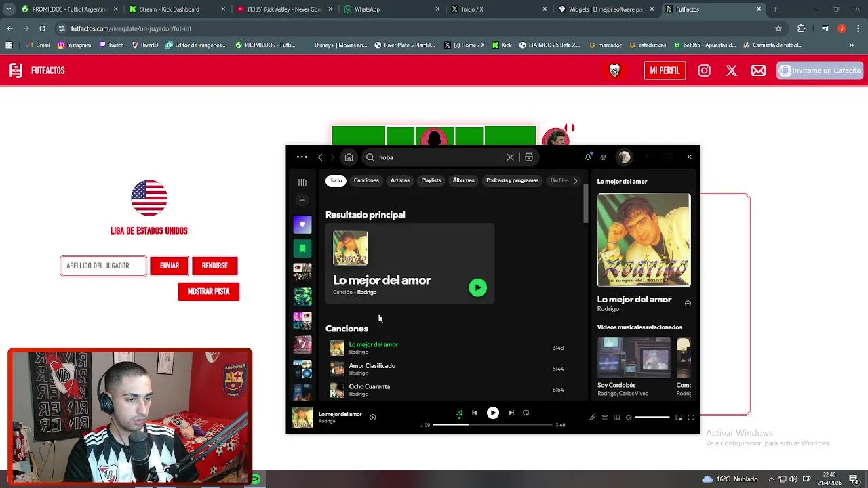Open Spotify notifications bell

pos(588,157)
